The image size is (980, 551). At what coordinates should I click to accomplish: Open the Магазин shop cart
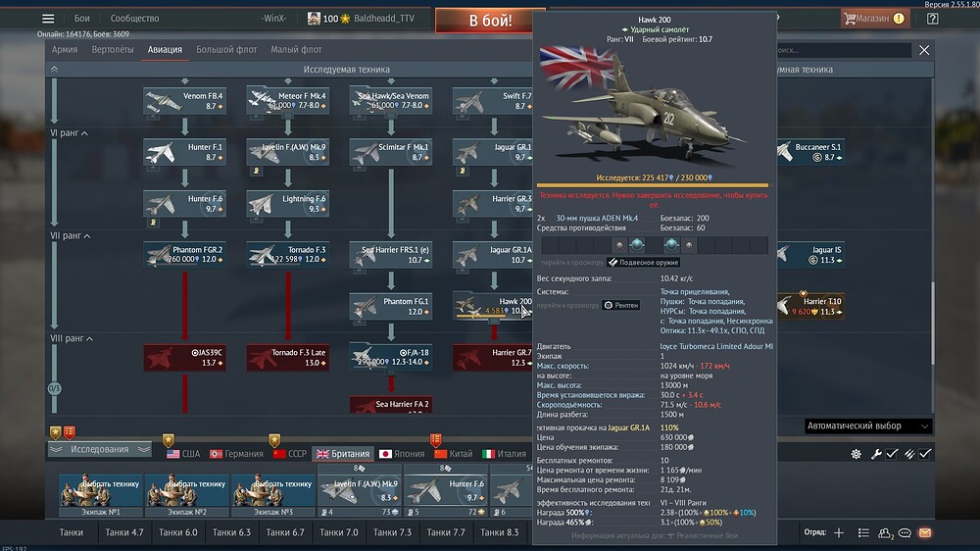874,18
